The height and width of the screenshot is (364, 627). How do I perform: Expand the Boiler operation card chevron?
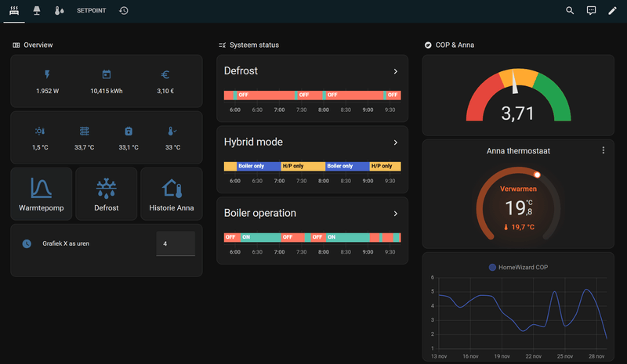pos(396,214)
